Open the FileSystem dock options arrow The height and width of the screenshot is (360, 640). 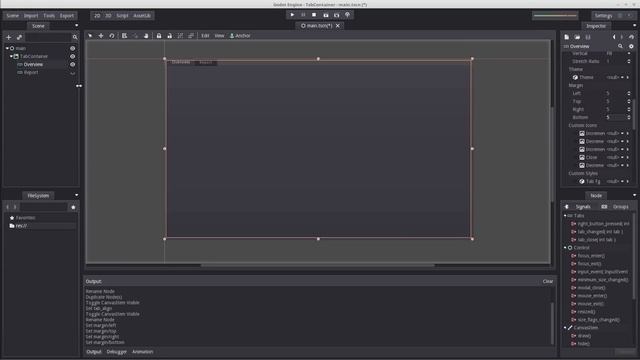76,195
